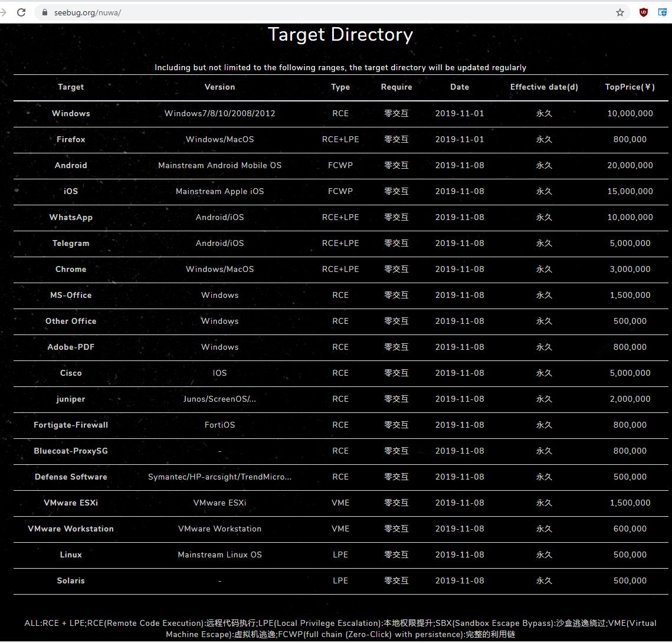Screen dimensions: 672x643
Task: Click the Junos/ScreenOS/... version cell
Action: click(x=220, y=399)
